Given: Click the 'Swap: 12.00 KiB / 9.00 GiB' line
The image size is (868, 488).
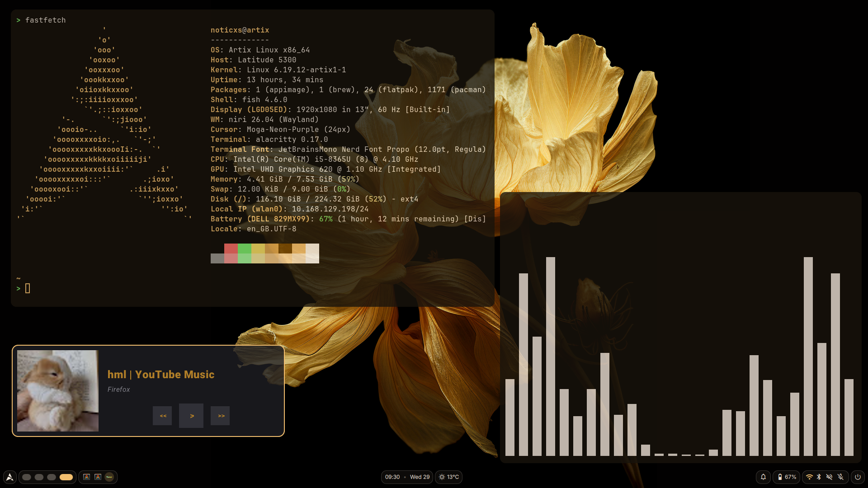Looking at the screenshot, I should [280, 189].
